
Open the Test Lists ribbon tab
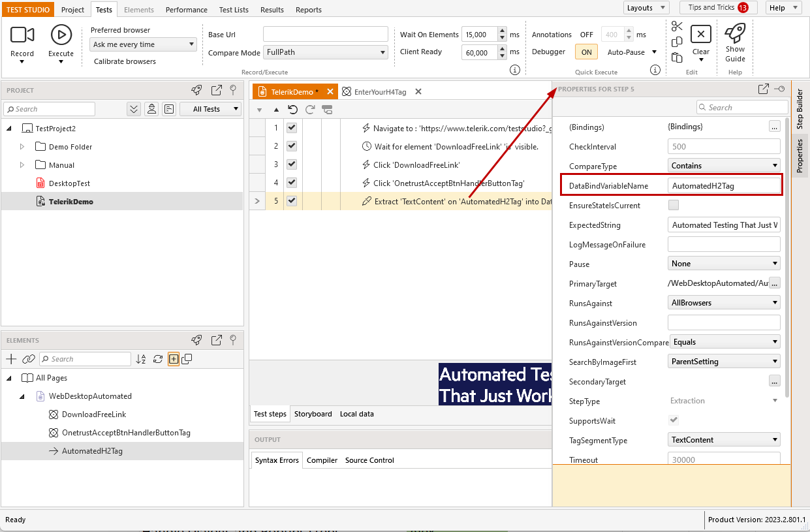234,10
